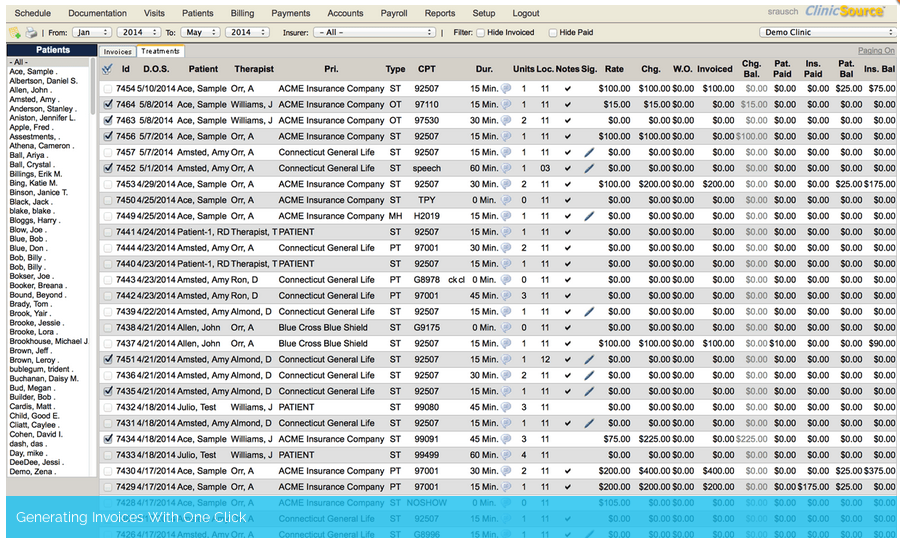Enable the Hide Invoiced filter checkbox
This screenshot has height=540, width=900.
coord(481,33)
